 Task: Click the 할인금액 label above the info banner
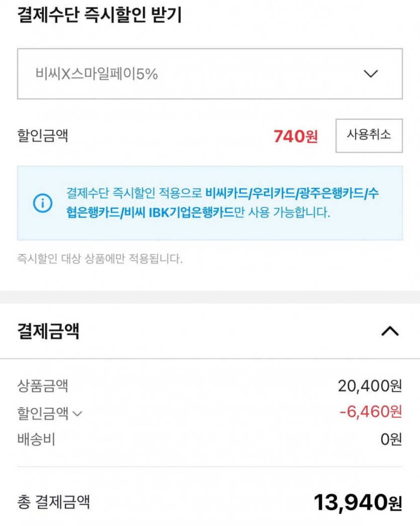(x=43, y=136)
